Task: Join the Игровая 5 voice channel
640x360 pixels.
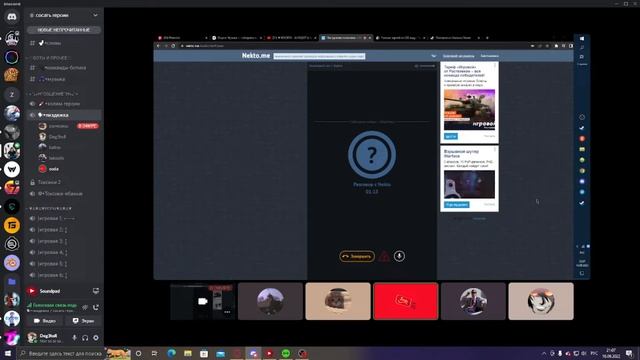Action: 64,264
